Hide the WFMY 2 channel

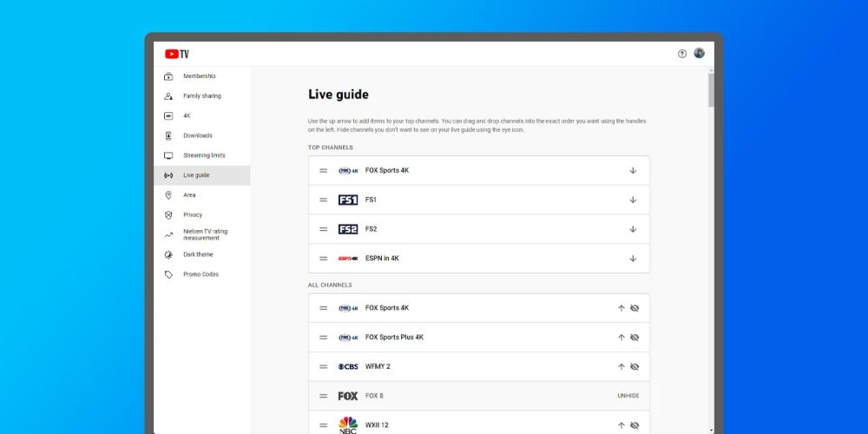click(635, 367)
